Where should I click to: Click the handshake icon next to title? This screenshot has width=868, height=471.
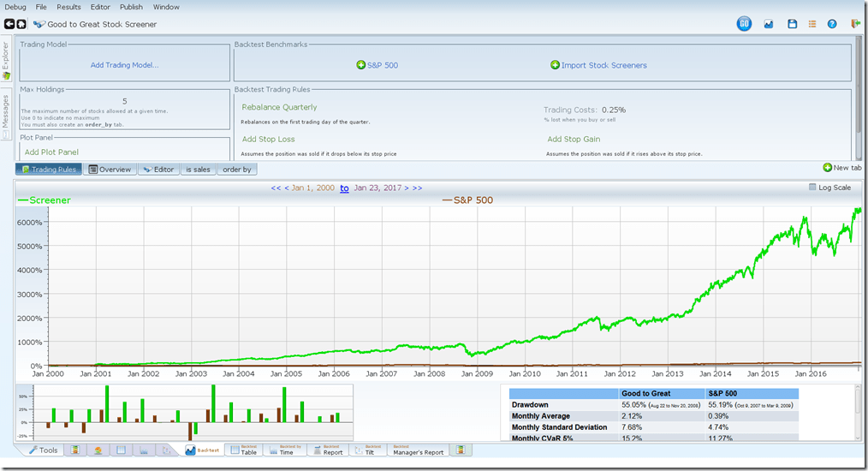pyautogui.click(x=39, y=24)
